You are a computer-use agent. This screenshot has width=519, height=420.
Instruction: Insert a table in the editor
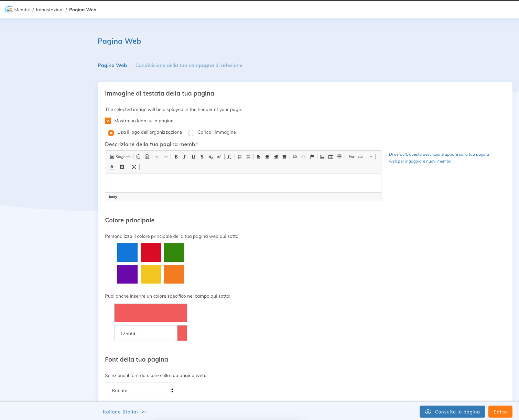[x=331, y=157]
